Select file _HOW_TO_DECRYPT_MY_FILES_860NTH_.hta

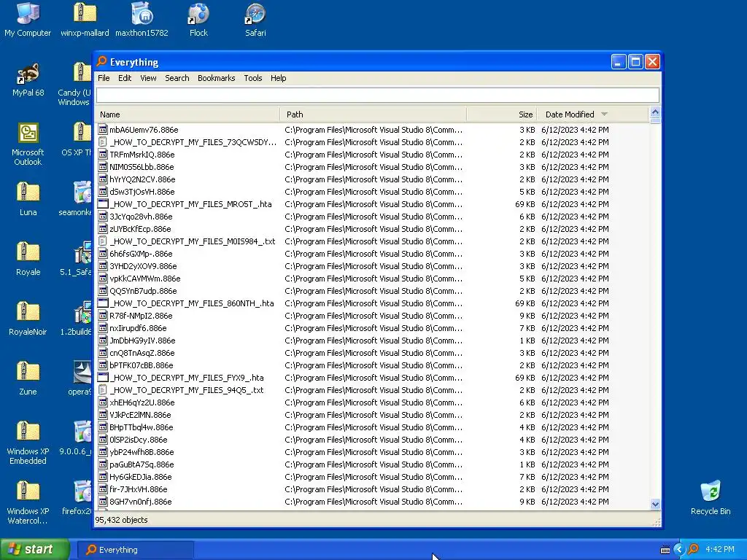192,303
